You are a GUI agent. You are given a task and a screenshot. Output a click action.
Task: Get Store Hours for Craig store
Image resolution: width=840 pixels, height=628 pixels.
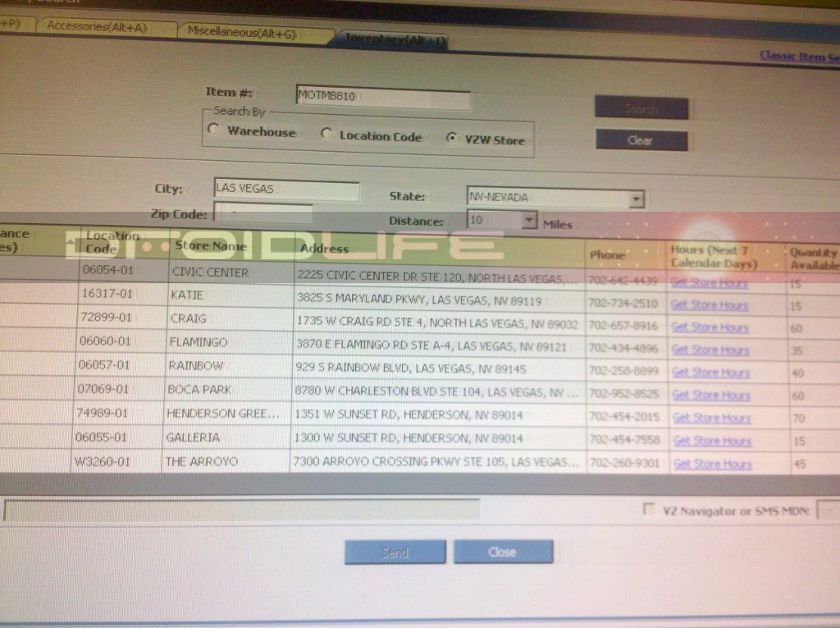(710, 328)
